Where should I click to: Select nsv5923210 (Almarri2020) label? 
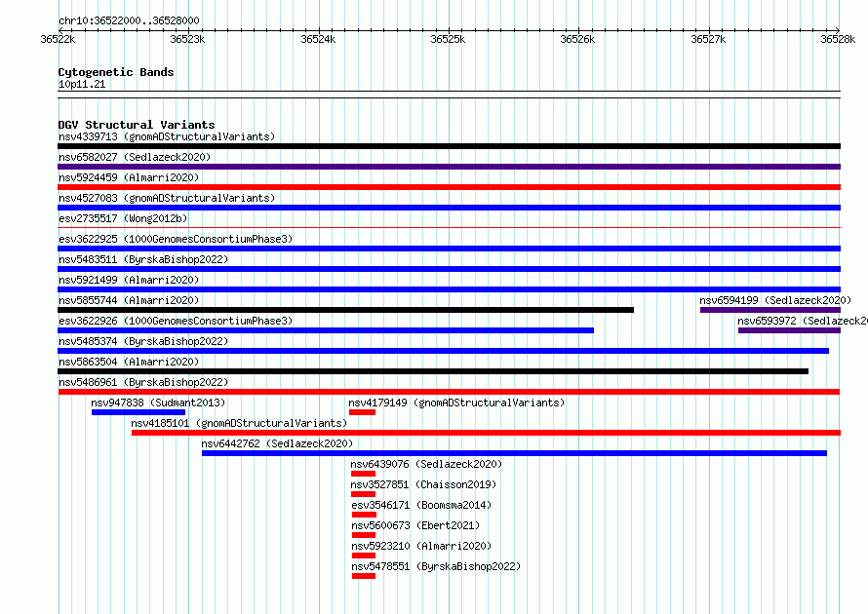pos(421,546)
